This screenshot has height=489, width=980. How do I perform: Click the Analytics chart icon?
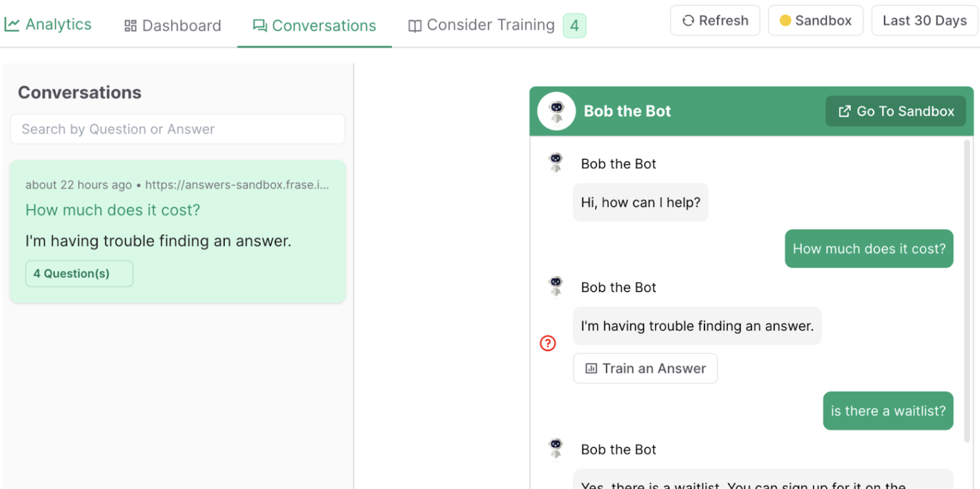tap(11, 25)
